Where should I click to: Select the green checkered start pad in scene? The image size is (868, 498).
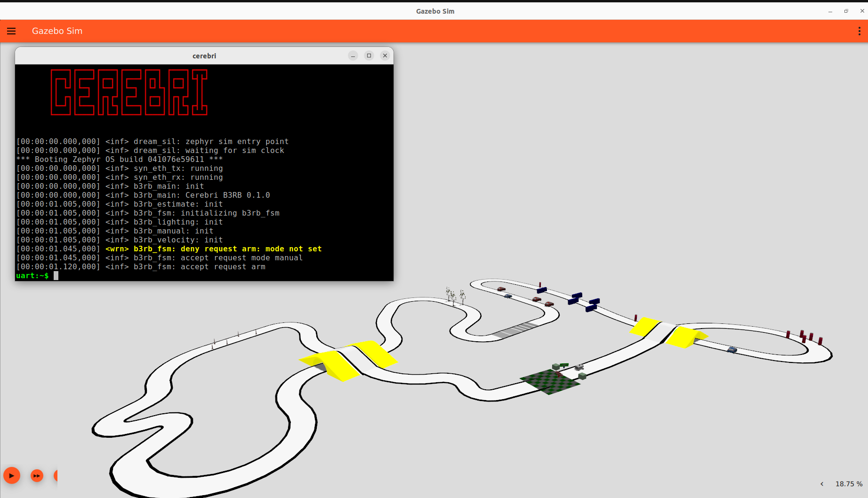(549, 382)
